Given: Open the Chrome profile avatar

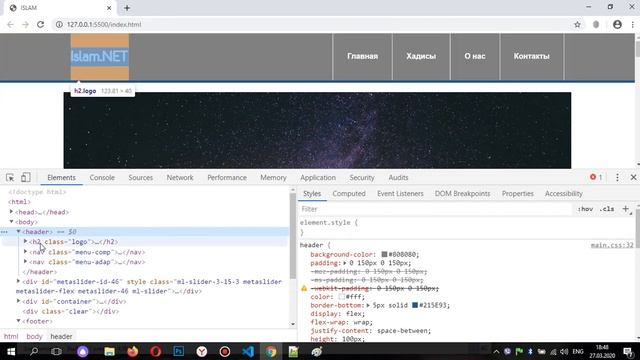Looking at the screenshot, I should [x=617, y=24].
